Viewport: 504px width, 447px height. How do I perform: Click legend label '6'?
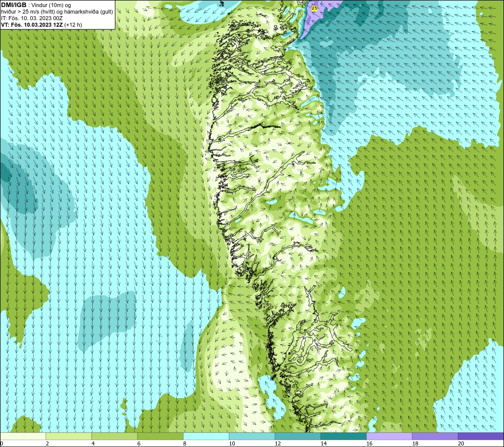(139, 443)
